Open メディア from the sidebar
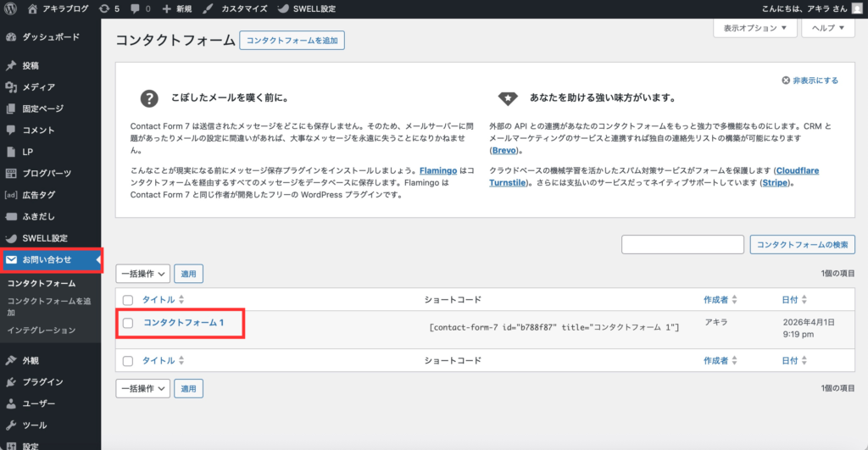The height and width of the screenshot is (450, 868). pyautogui.click(x=38, y=86)
